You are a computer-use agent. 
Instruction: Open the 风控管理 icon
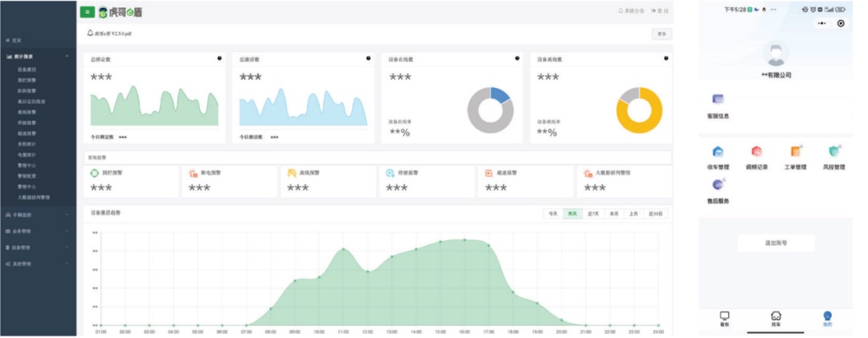[834, 151]
